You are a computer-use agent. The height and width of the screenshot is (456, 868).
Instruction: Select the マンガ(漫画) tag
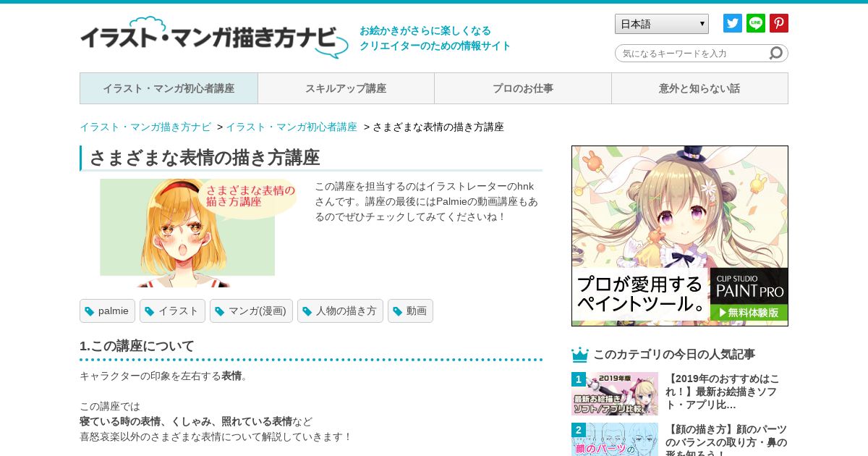click(251, 311)
